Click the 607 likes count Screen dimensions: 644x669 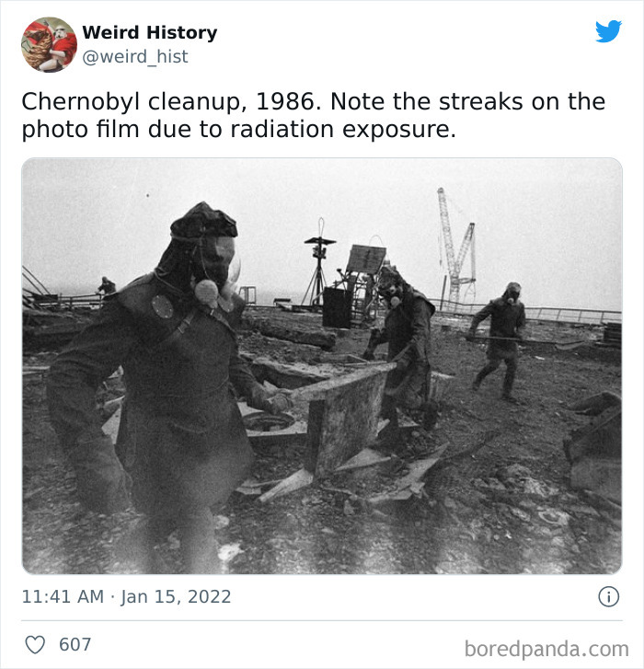coord(75,644)
